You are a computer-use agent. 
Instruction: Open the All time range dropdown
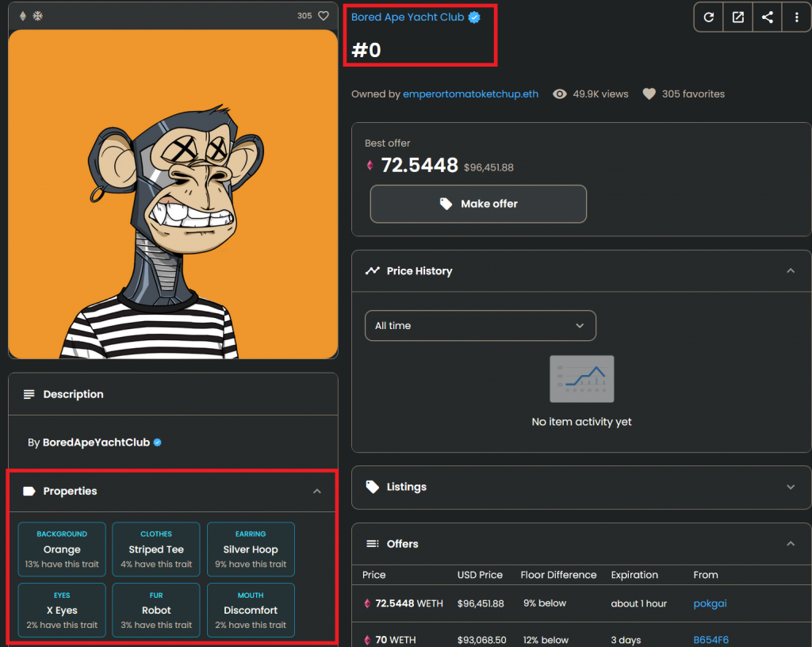pos(480,326)
